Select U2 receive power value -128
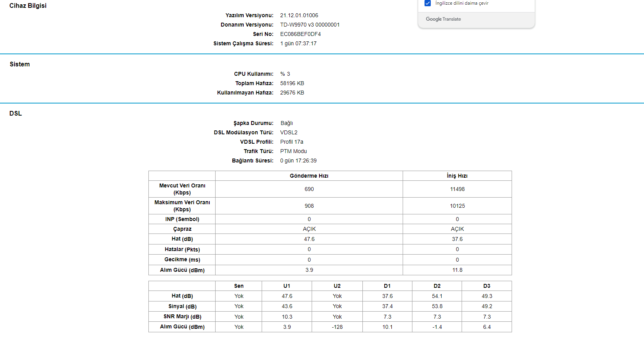Viewport: 644px width, 337px height. click(337, 327)
